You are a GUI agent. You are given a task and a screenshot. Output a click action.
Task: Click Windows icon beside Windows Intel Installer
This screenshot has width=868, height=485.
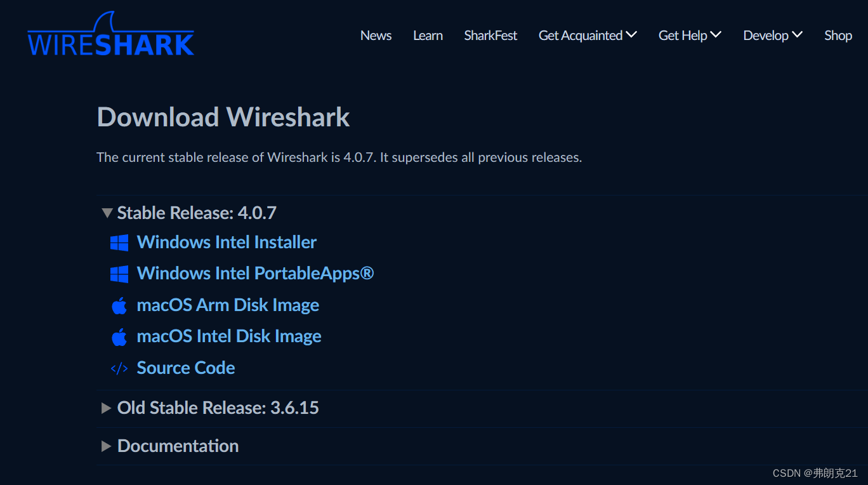[x=119, y=242]
